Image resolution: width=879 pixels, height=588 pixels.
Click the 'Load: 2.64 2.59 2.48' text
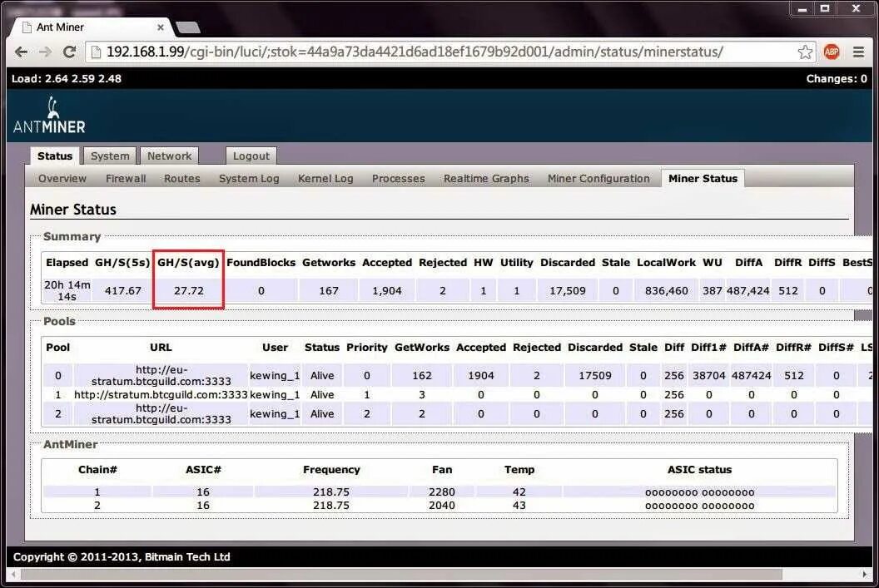tap(66, 79)
